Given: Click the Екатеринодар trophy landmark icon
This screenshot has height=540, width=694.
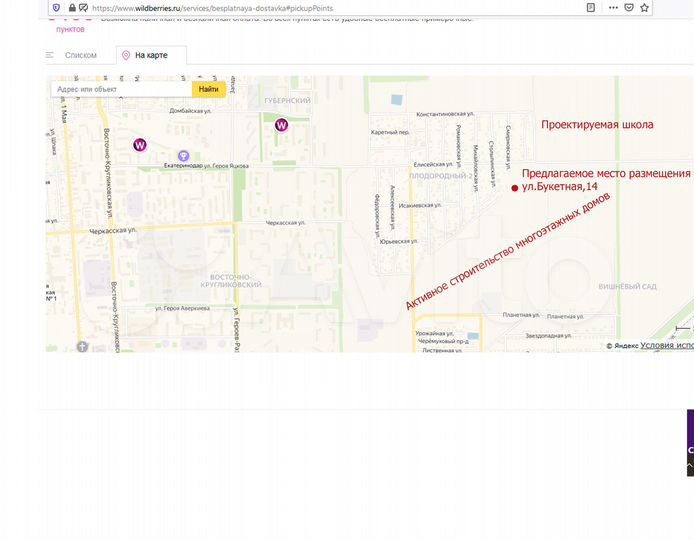Looking at the screenshot, I should (183, 155).
